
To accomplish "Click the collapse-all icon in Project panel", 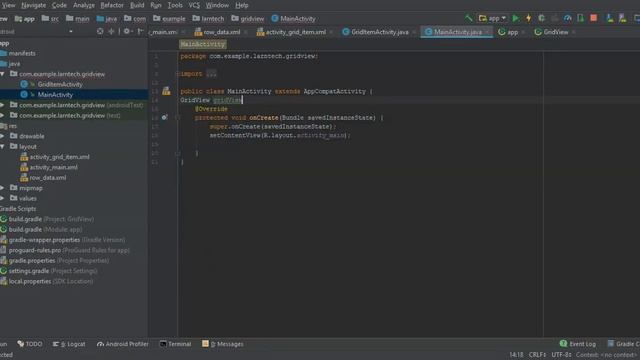I will [111, 31].
